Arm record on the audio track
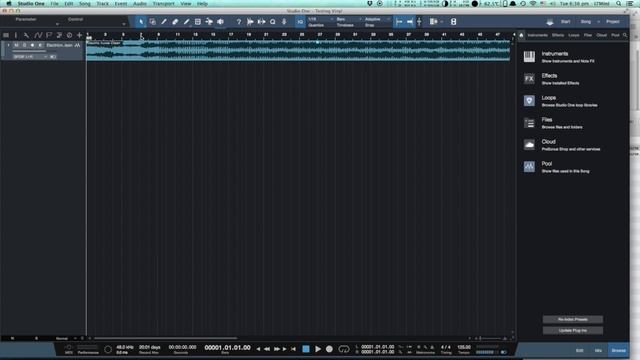The height and width of the screenshot is (360, 640). coord(32,45)
